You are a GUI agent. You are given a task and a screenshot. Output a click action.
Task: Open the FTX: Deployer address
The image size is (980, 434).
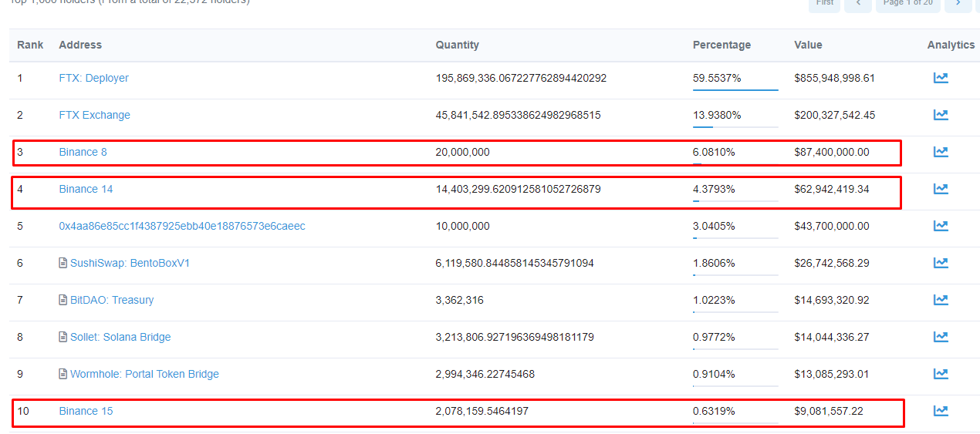click(94, 78)
